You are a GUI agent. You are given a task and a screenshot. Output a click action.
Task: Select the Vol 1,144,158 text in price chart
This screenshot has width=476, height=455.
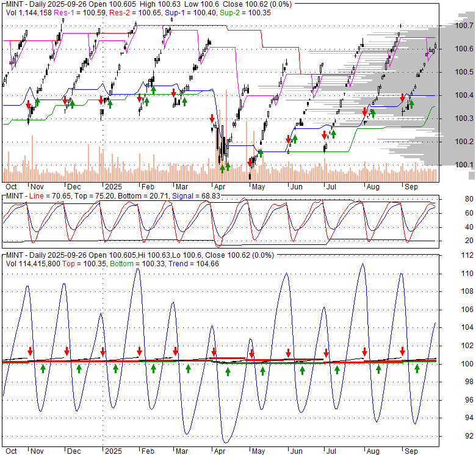(29, 13)
